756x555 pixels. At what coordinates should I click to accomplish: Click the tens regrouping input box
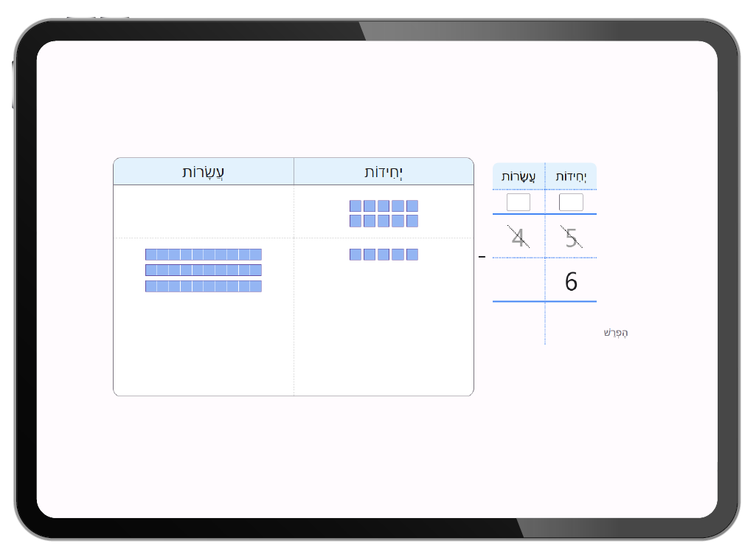(519, 202)
